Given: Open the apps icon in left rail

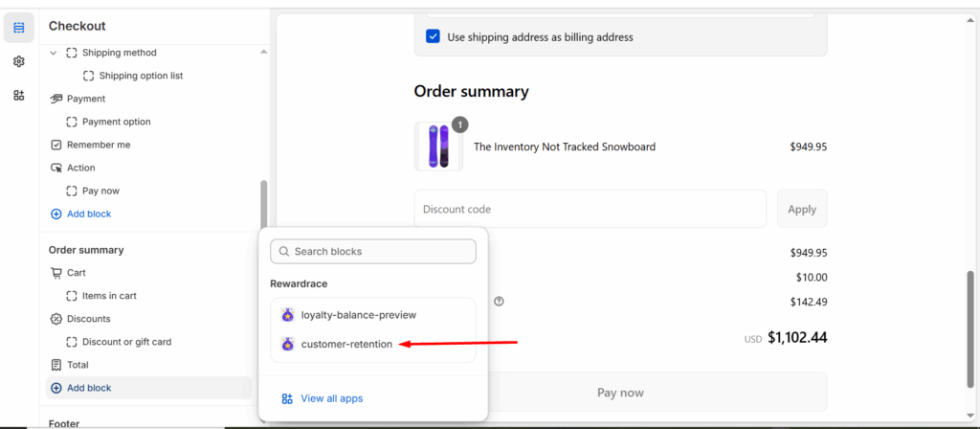Looking at the screenshot, I should (x=19, y=95).
